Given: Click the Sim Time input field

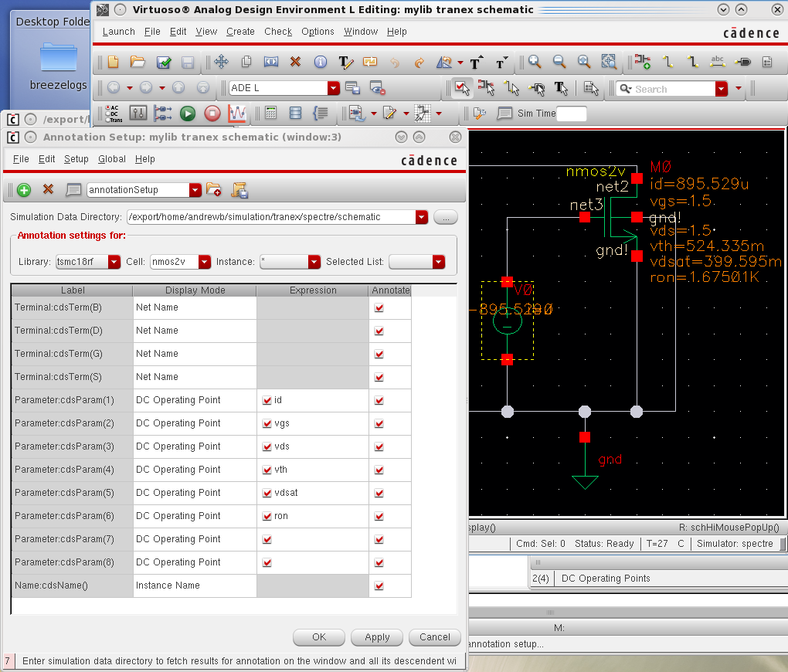Looking at the screenshot, I should coord(571,114).
